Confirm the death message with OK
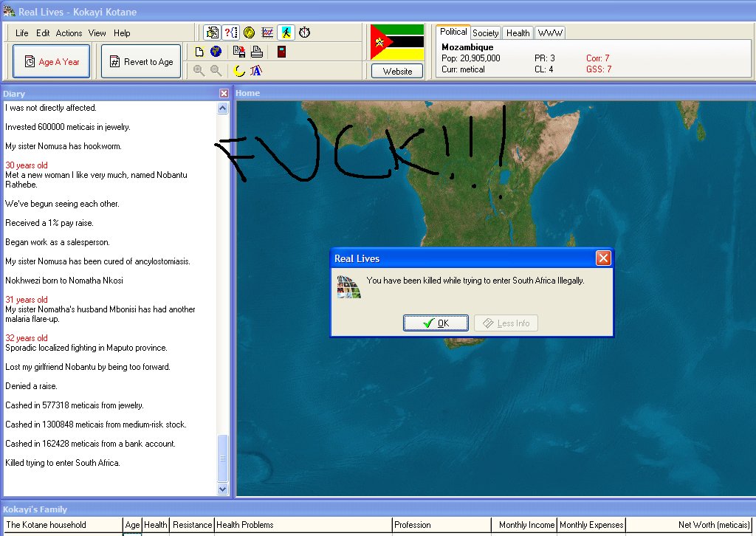756x536 pixels. [436, 323]
